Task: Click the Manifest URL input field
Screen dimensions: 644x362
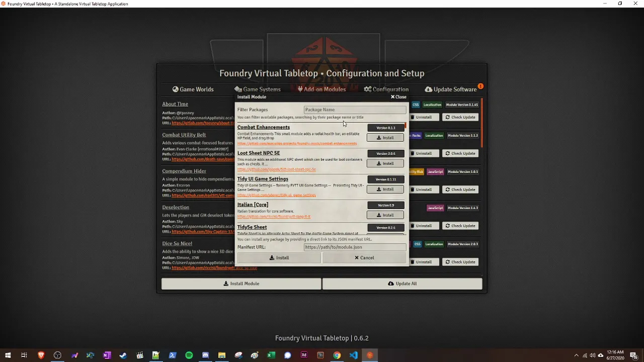Action: (x=355, y=247)
